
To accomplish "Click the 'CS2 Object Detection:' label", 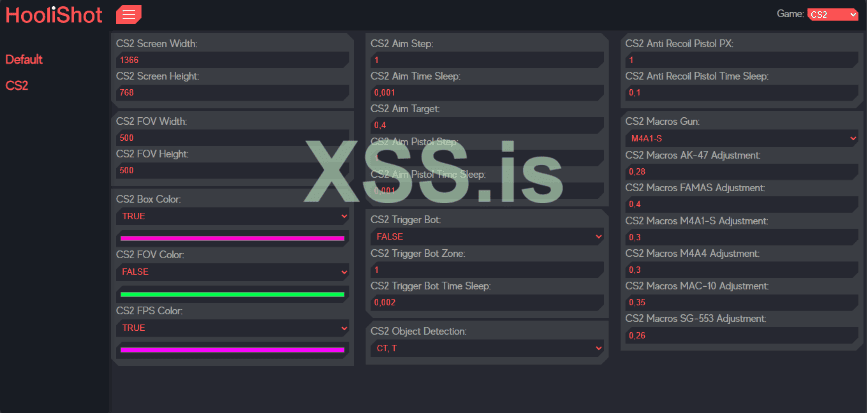I will pyautogui.click(x=419, y=332).
